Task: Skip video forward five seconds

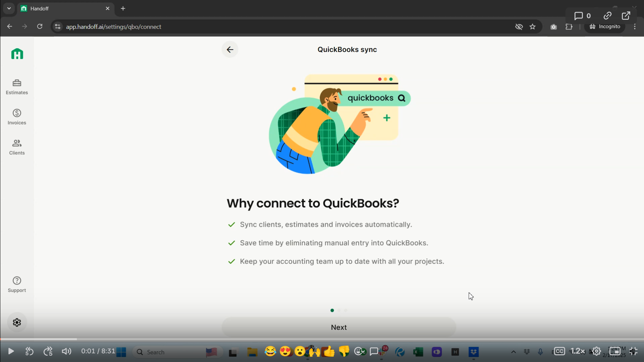Action: (x=48, y=351)
